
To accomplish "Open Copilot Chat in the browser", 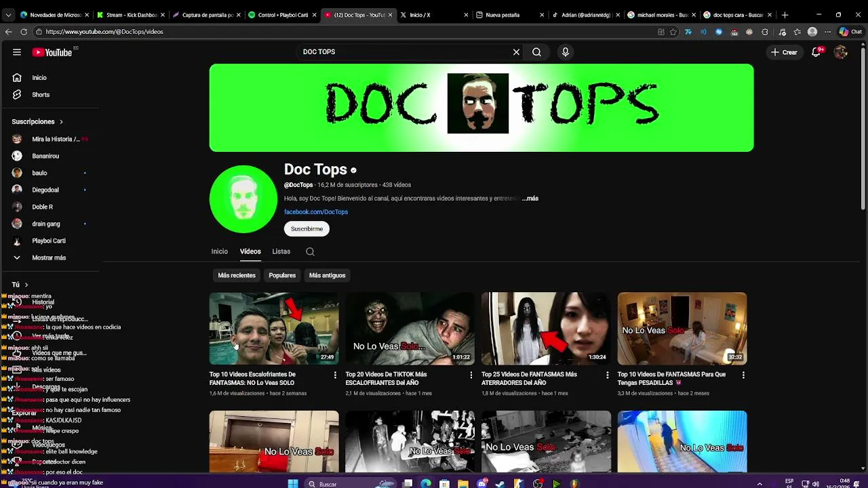I will 850,32.
